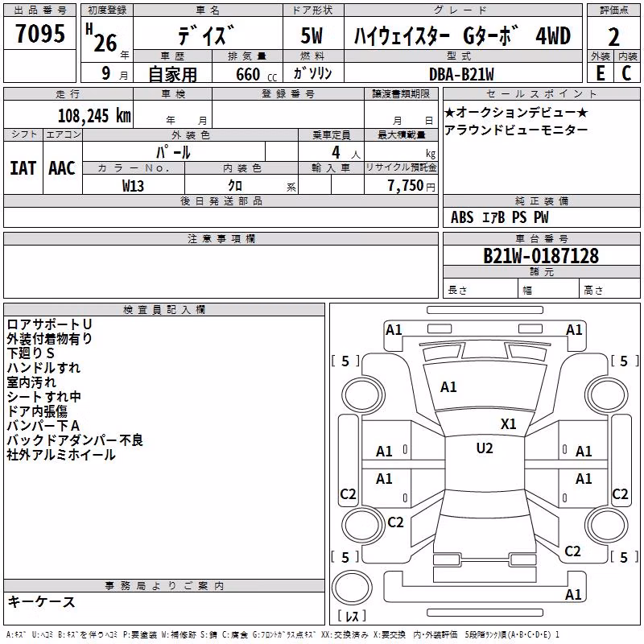Click the grade ハイウェイスター Gターボ 4WD
The height and width of the screenshot is (644, 644).
pos(462,35)
